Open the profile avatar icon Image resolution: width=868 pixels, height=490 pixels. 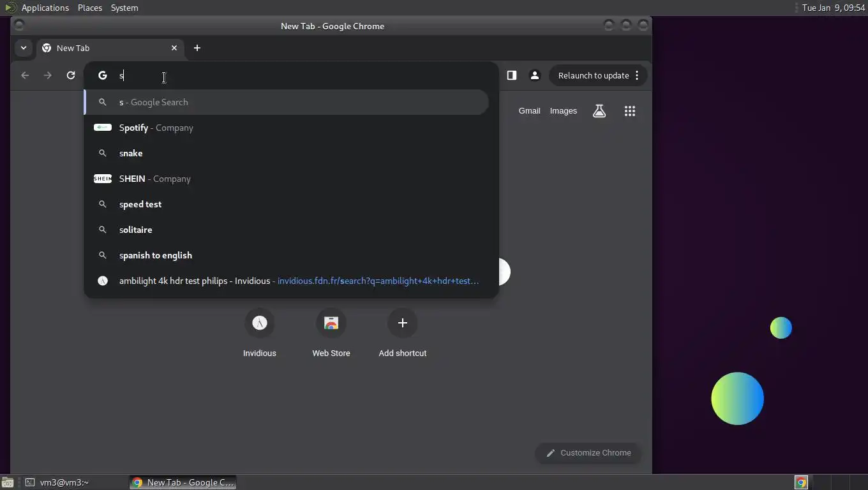[535, 75]
